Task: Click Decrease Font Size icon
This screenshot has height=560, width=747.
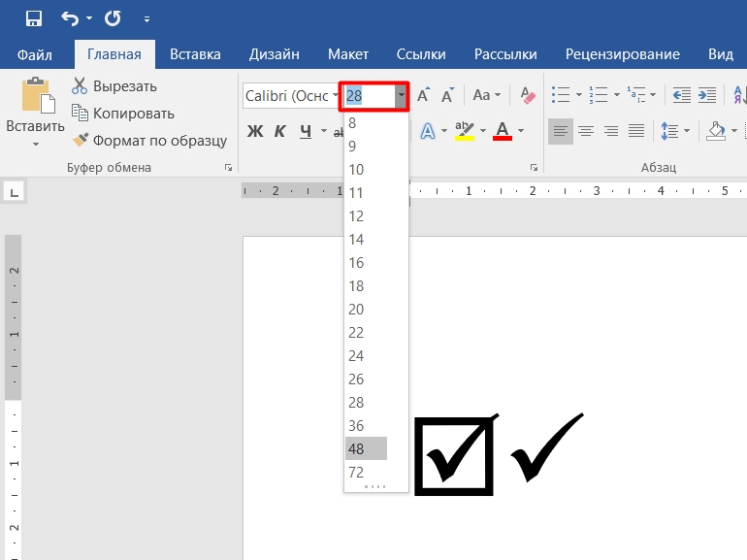Action: click(447, 95)
